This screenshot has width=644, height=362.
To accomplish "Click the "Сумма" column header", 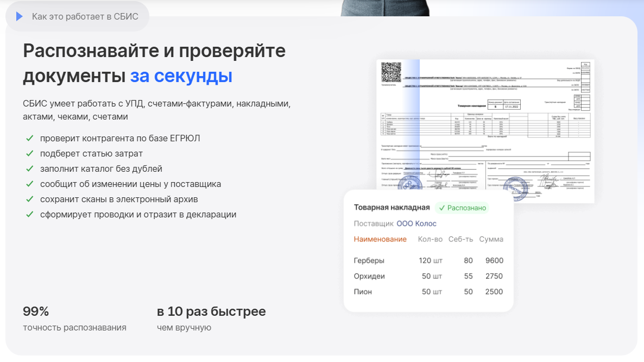I will pos(491,239).
